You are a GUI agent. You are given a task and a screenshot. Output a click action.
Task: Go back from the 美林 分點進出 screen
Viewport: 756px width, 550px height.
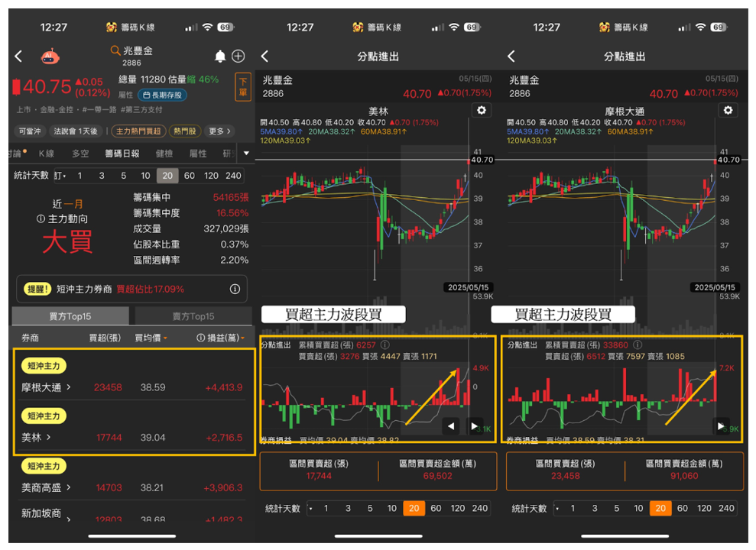coord(264,57)
